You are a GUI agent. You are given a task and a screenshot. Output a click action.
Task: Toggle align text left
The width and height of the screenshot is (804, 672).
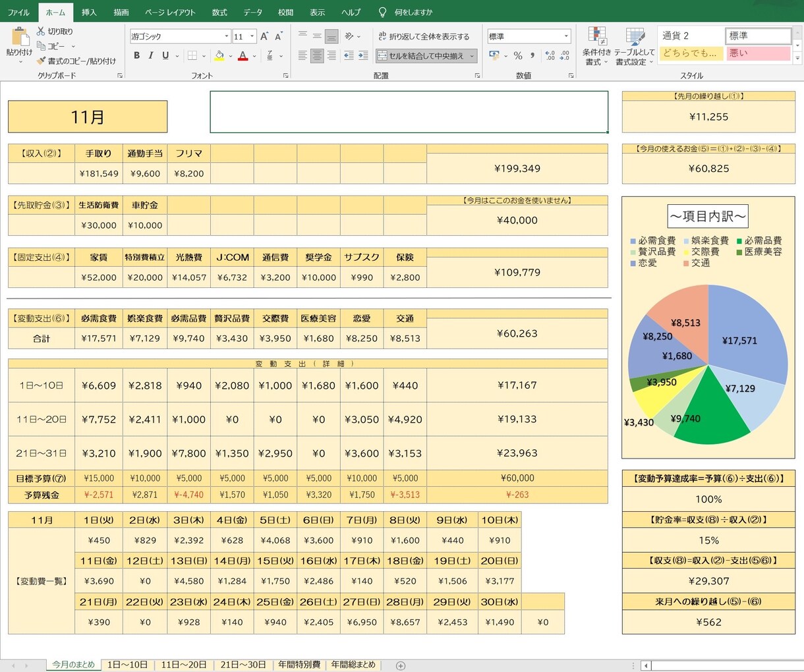coord(302,56)
